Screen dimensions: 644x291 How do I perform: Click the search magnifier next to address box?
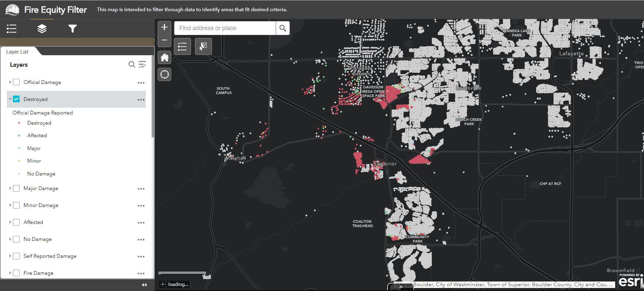click(283, 28)
